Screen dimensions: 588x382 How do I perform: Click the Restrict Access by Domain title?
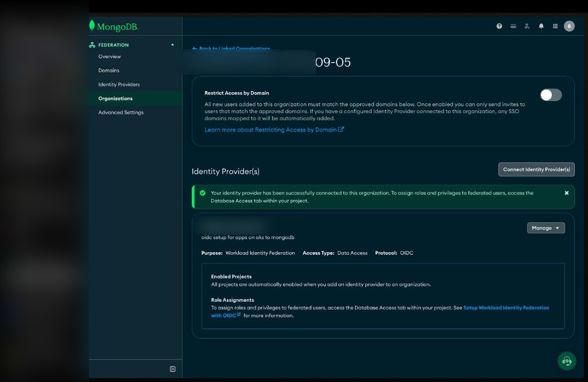point(237,92)
